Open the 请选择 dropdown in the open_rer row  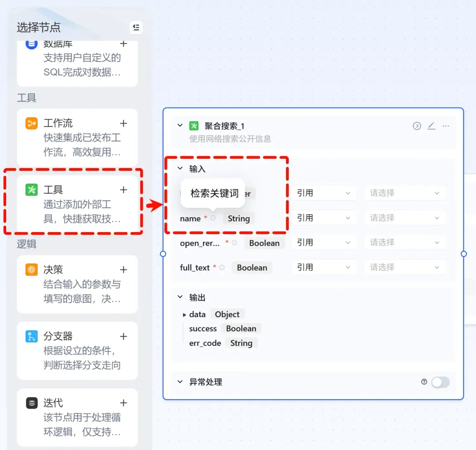[405, 243]
